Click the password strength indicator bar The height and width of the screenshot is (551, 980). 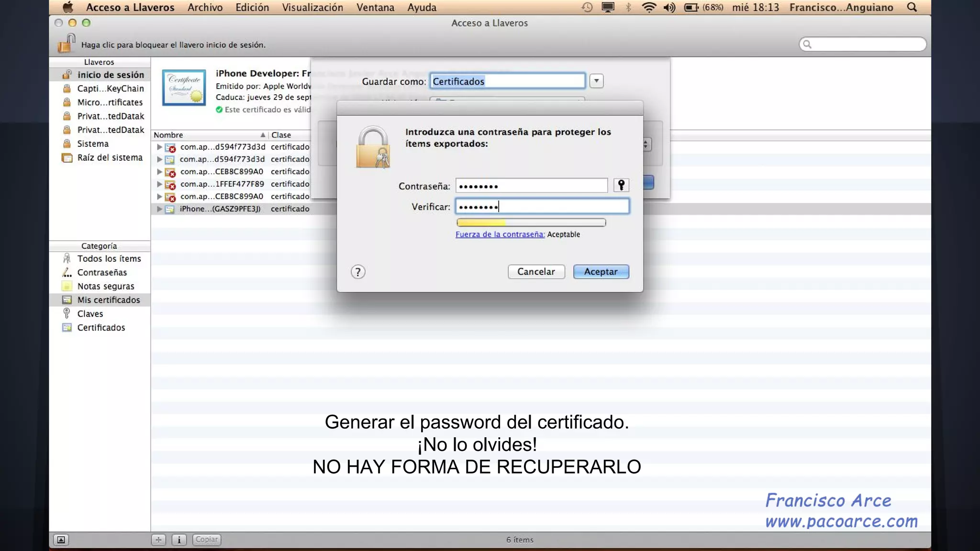point(531,222)
